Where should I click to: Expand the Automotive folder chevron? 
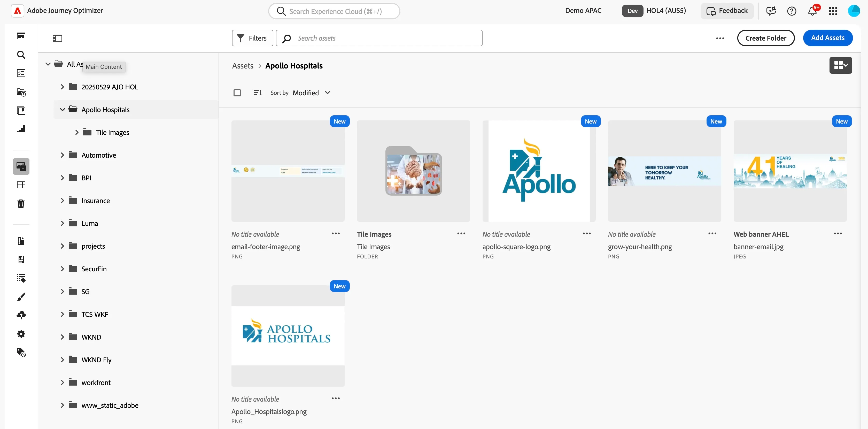(62, 155)
